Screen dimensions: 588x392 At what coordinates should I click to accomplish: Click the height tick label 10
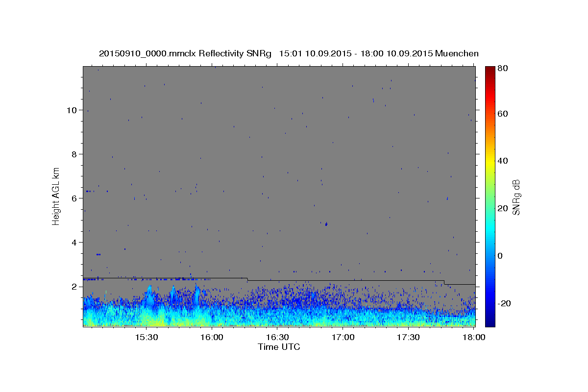coord(72,110)
